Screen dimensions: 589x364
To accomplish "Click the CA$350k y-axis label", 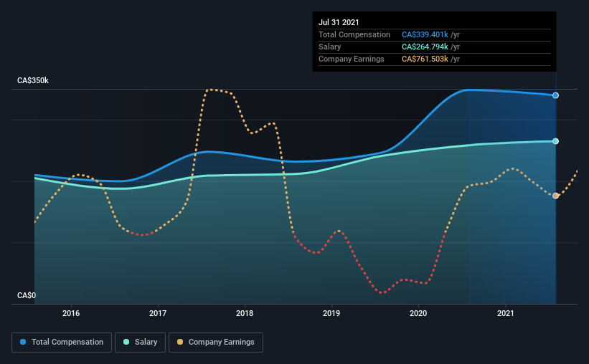I will (x=33, y=81).
